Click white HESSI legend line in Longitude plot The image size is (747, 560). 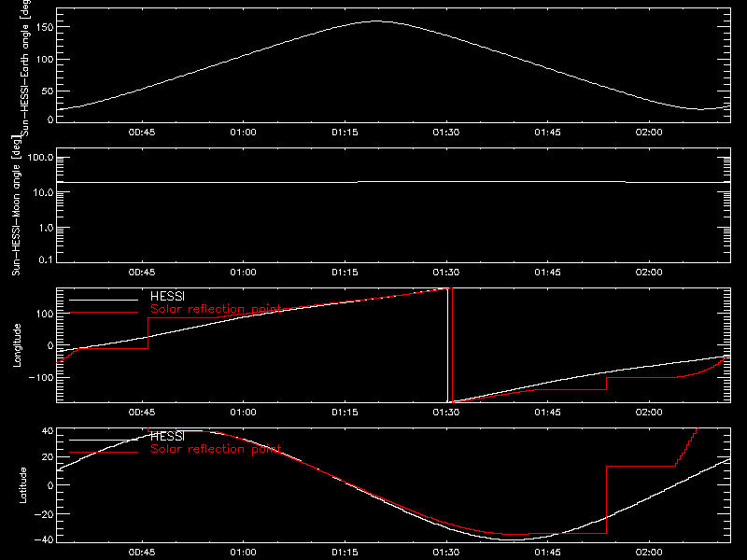[x=104, y=300]
